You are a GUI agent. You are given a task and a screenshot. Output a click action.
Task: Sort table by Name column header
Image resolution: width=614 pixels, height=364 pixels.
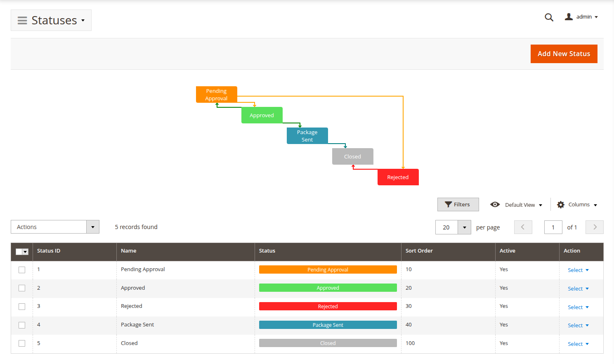tap(128, 251)
